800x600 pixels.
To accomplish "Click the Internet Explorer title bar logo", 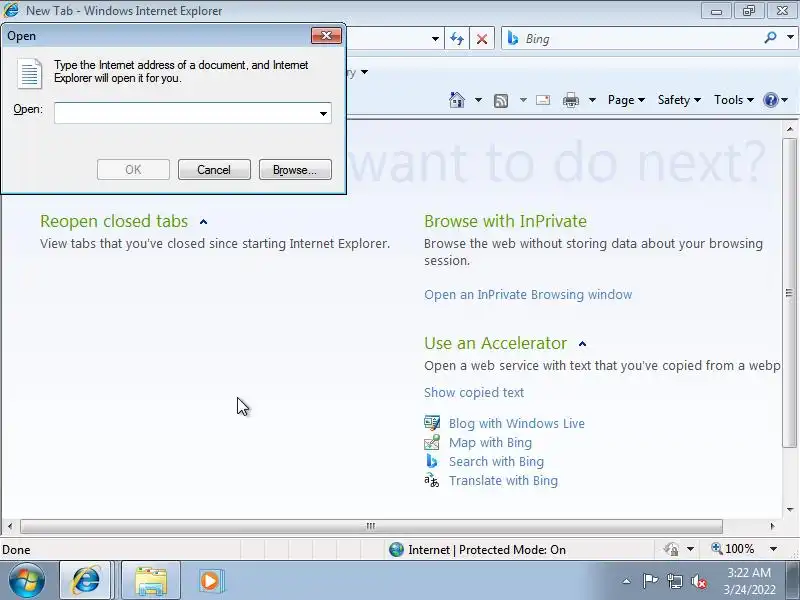I will point(11,10).
